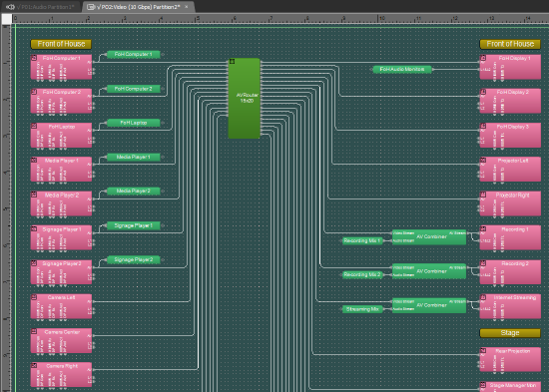Click the pink Camera Right block title
The width and height of the screenshot is (549, 392).
(62, 366)
